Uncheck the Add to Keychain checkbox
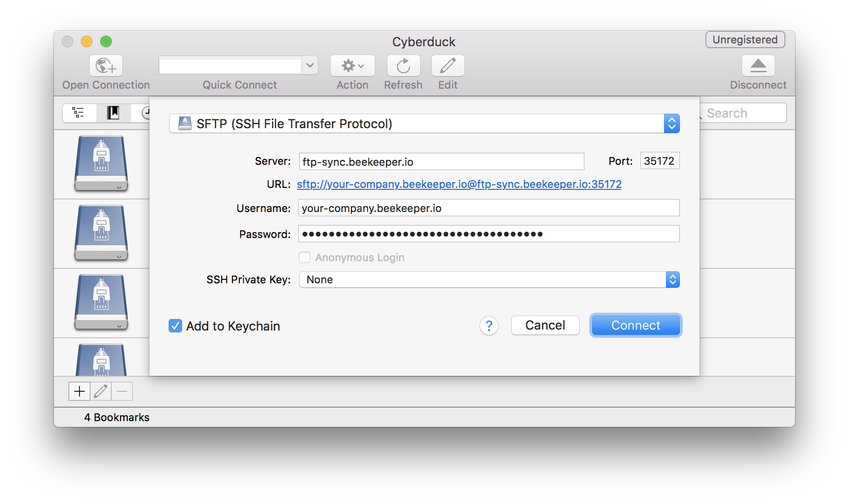This screenshot has width=849, height=504. pos(175,326)
